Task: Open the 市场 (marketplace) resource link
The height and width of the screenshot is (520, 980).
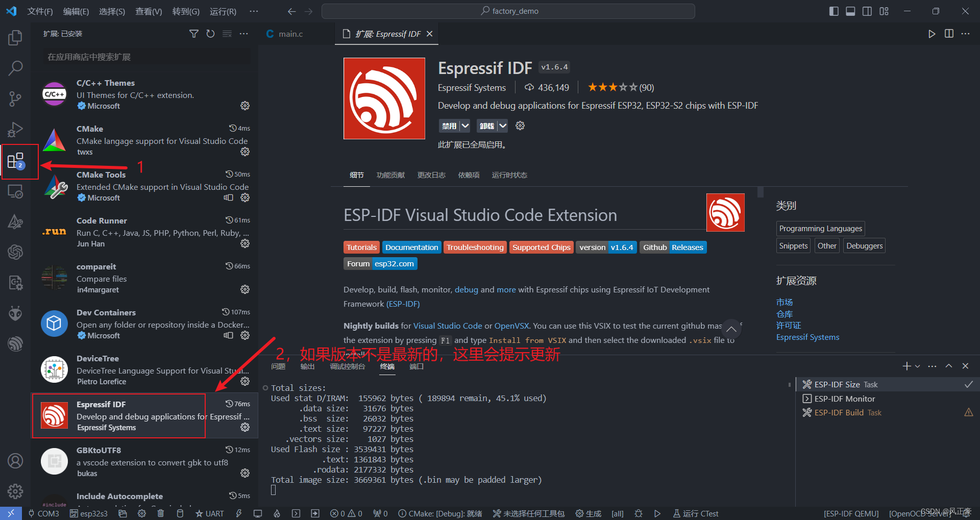Action: (x=785, y=302)
